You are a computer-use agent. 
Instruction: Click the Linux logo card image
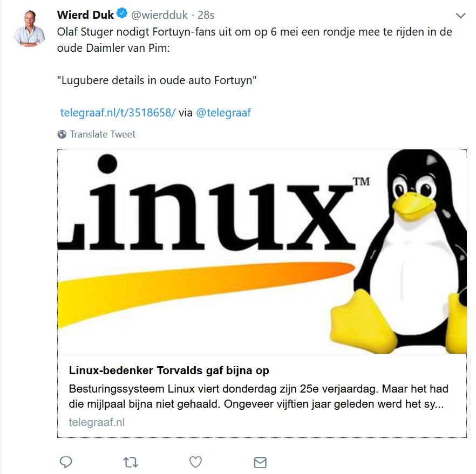click(262, 251)
